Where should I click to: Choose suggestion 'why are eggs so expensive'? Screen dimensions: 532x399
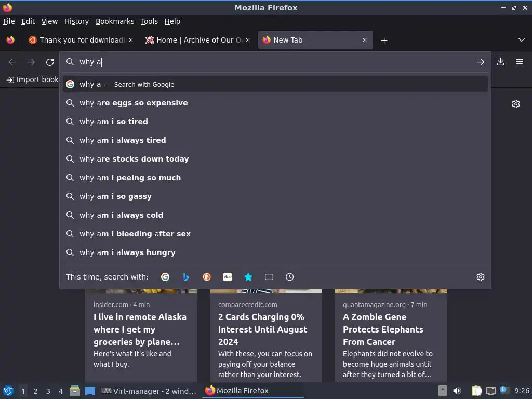pos(275,103)
